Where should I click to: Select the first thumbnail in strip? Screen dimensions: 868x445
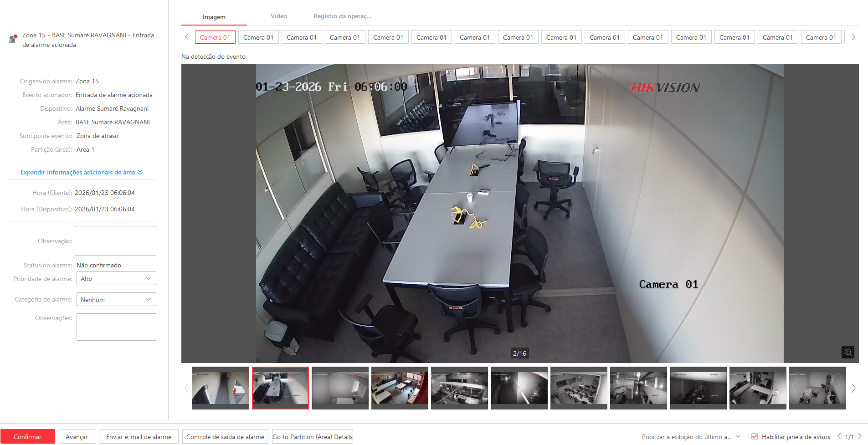pyautogui.click(x=221, y=388)
